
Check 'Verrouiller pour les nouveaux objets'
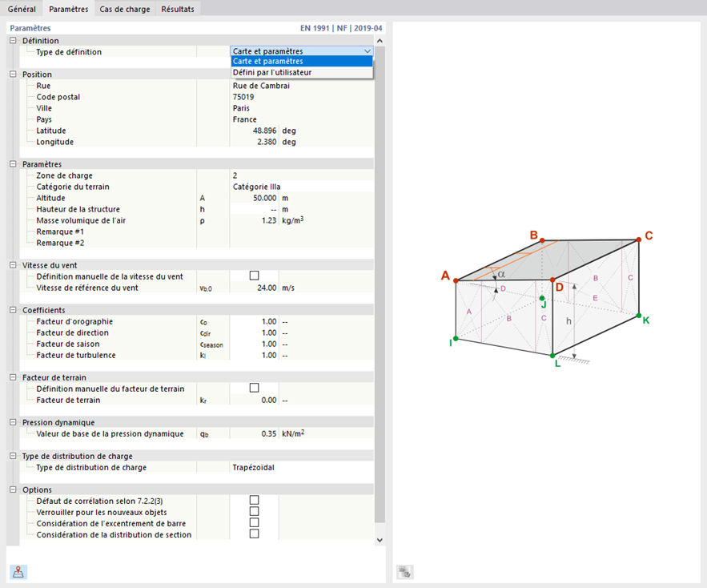pos(255,511)
